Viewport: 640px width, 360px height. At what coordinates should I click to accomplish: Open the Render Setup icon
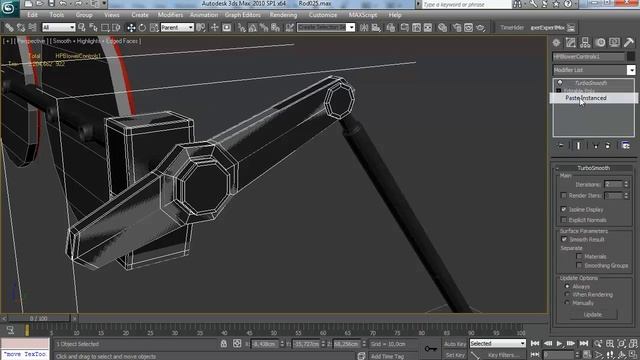457,27
